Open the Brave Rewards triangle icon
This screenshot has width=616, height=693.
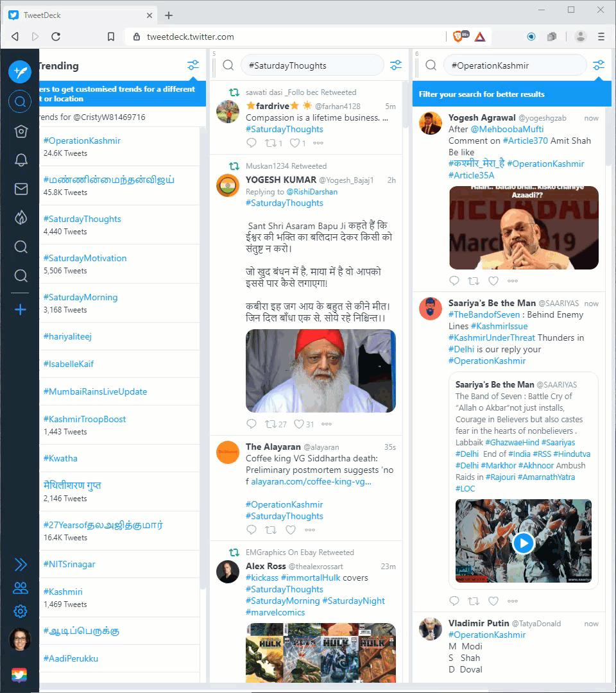(480, 37)
